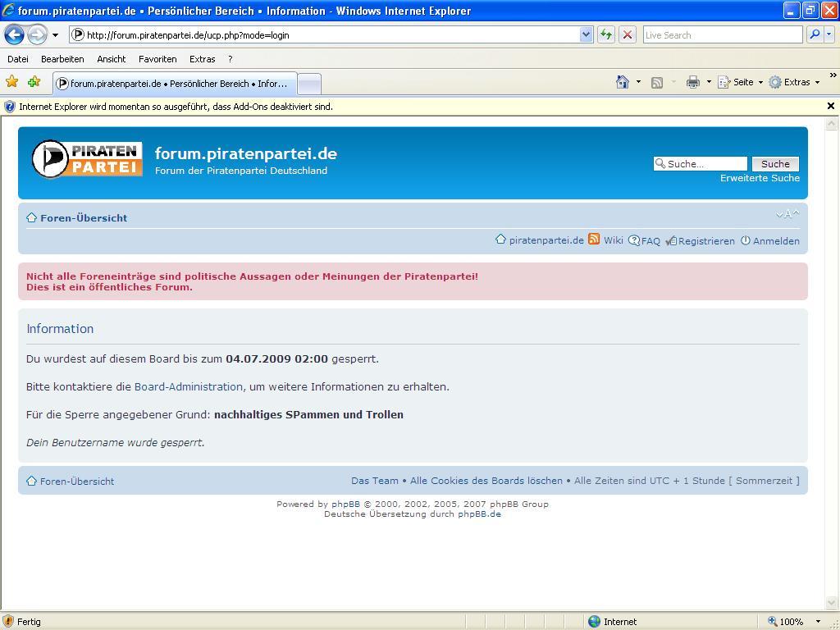This screenshot has width=840, height=630.
Task: Open the ? help menu
Action: tap(231, 59)
